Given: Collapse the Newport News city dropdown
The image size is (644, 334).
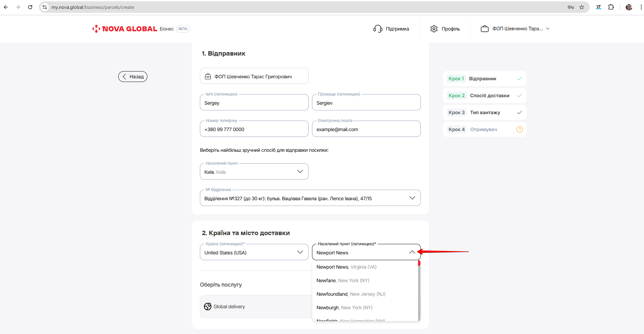Looking at the screenshot, I should 412,252.
